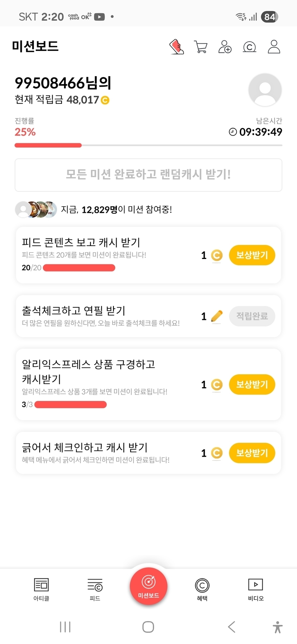This screenshot has height=644, width=297.
Task: Tap the invite friend icon
Action: pos(225,47)
